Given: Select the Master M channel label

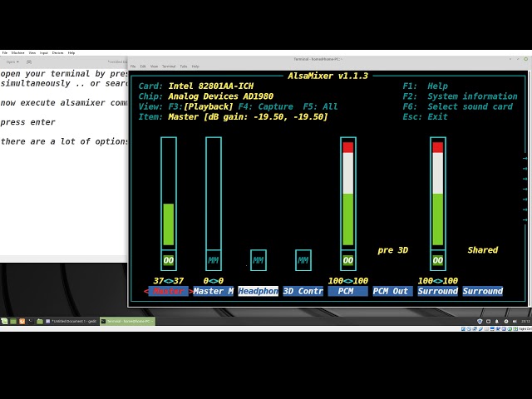Looking at the screenshot, I should pyautogui.click(x=214, y=291).
